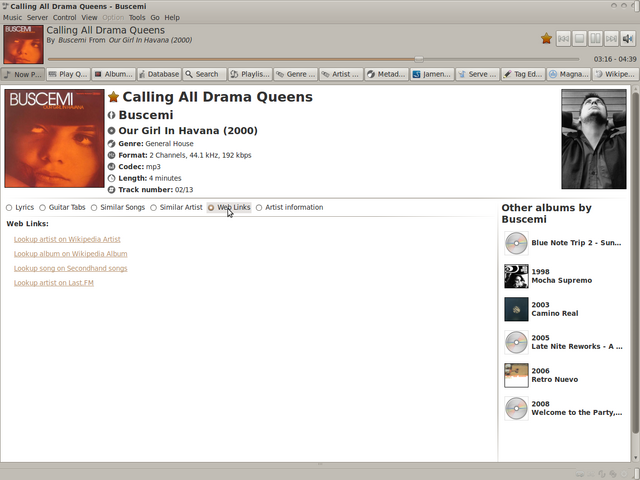Open the 2008 Welcome to the Party album
This screenshot has height=480, width=640.
tap(564, 408)
